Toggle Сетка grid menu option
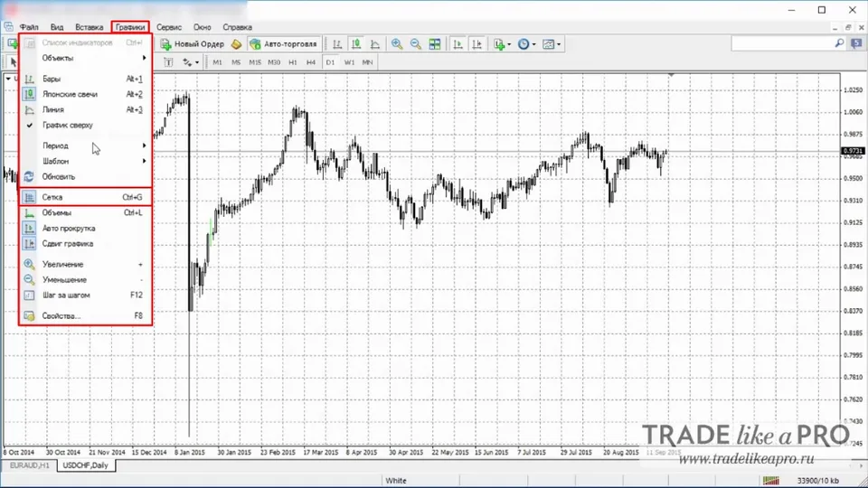The width and height of the screenshot is (868, 488). 85,197
